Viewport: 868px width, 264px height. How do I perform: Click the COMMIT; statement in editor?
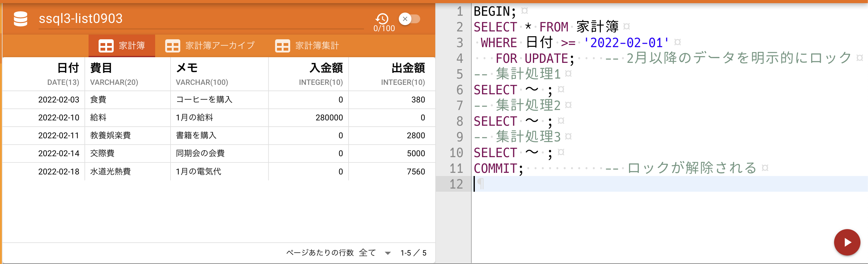click(x=498, y=168)
